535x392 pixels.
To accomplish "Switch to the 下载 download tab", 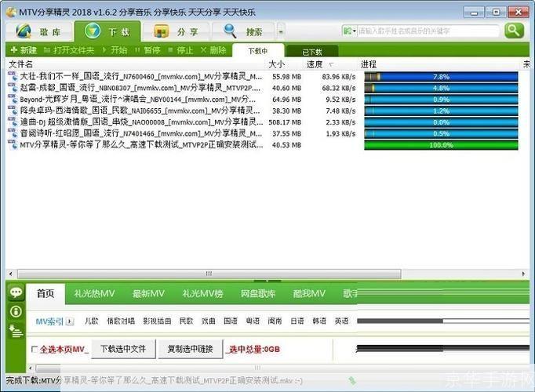I will (107, 31).
